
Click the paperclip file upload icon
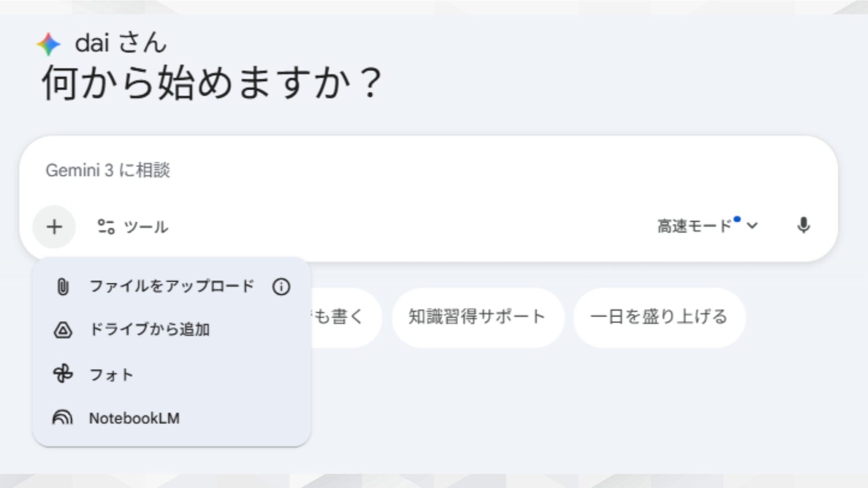click(63, 285)
